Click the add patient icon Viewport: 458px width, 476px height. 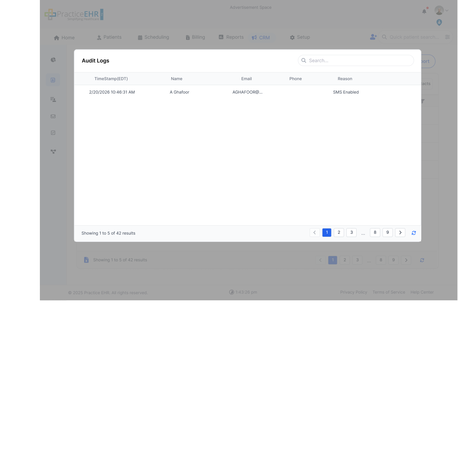[x=373, y=37]
